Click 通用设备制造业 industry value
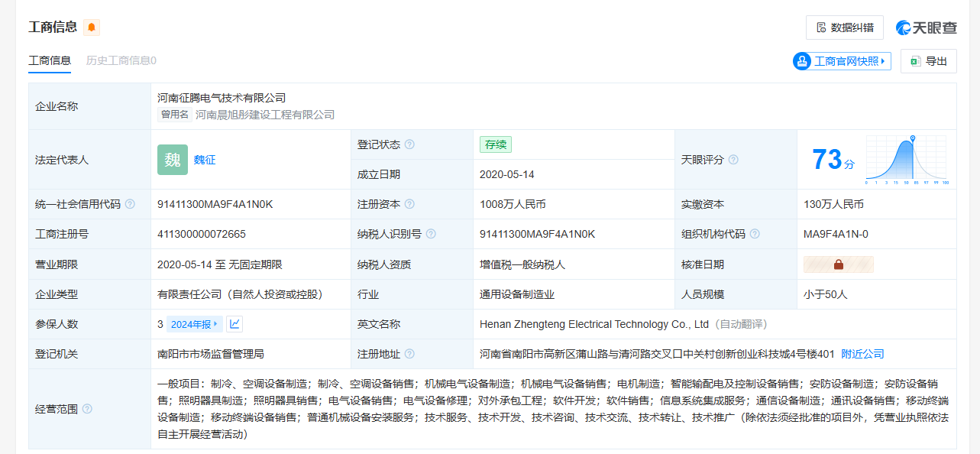This screenshot has height=454, width=980. click(517, 294)
